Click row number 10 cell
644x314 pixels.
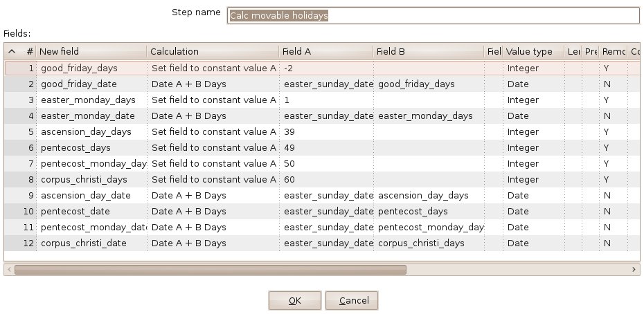tap(21, 212)
